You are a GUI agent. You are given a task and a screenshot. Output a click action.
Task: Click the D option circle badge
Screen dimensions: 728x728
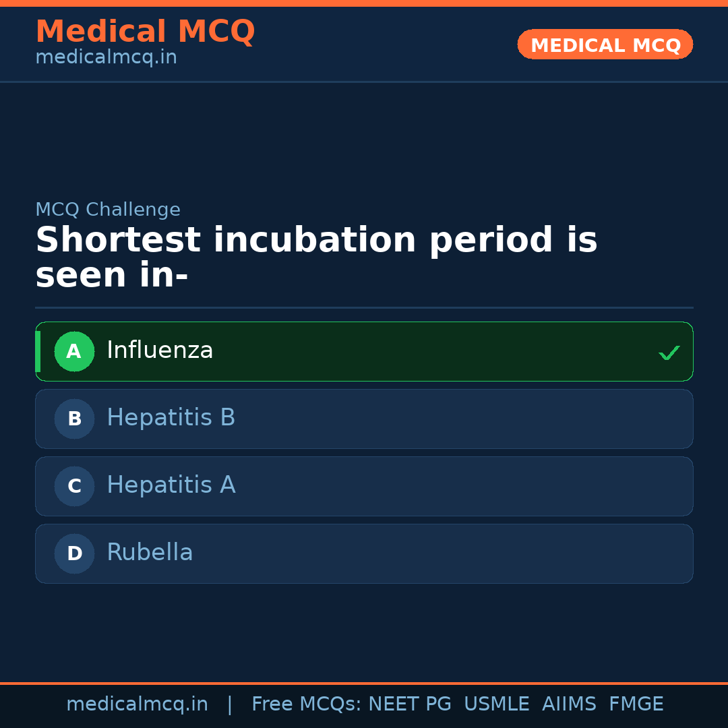[x=74, y=553]
